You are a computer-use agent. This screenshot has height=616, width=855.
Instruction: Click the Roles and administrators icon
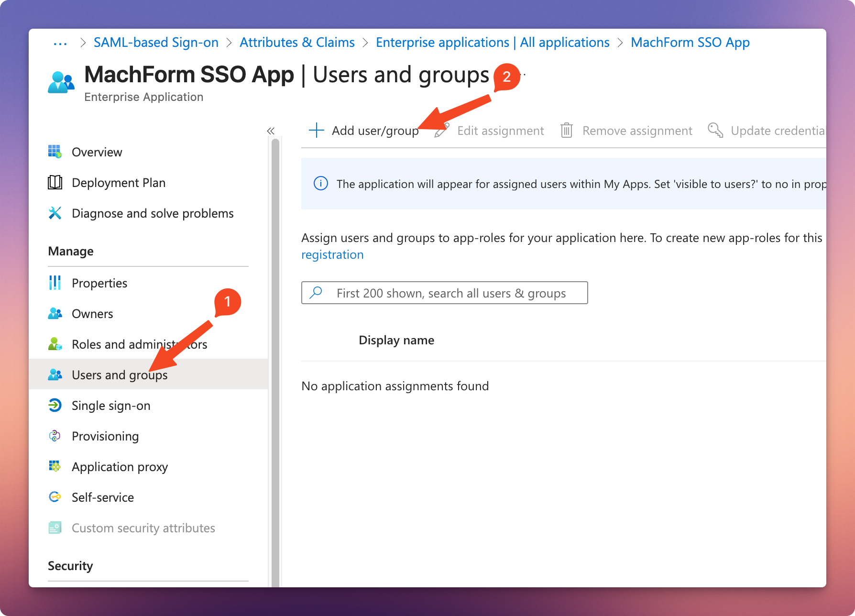[55, 344]
